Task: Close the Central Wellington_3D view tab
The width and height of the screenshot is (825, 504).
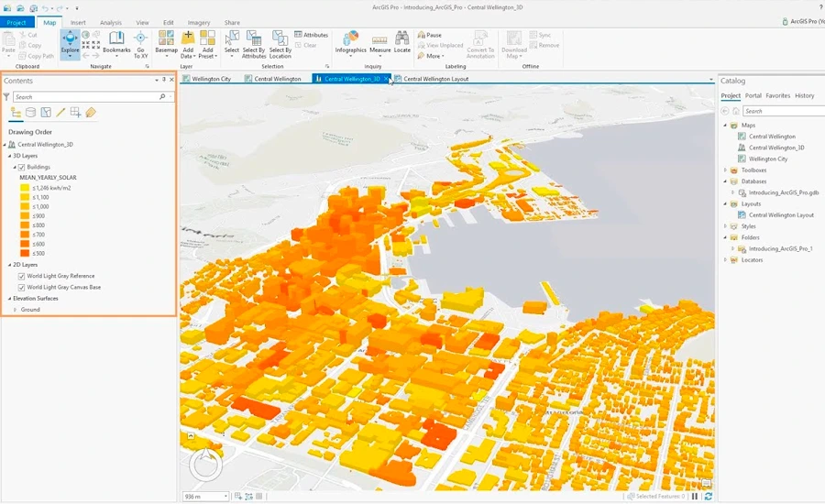Action: (x=386, y=79)
